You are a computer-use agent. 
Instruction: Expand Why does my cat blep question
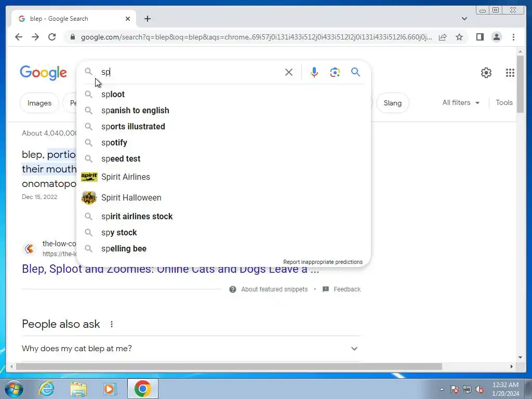click(x=190, y=349)
